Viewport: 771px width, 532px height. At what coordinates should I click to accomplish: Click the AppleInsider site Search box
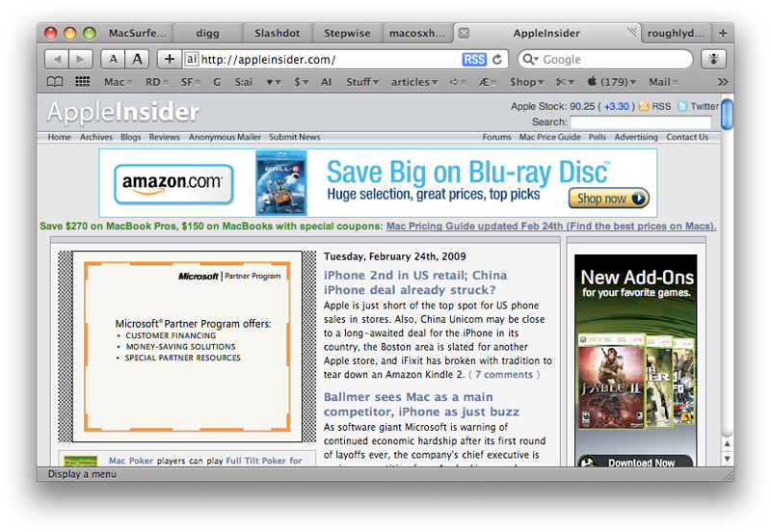(641, 122)
